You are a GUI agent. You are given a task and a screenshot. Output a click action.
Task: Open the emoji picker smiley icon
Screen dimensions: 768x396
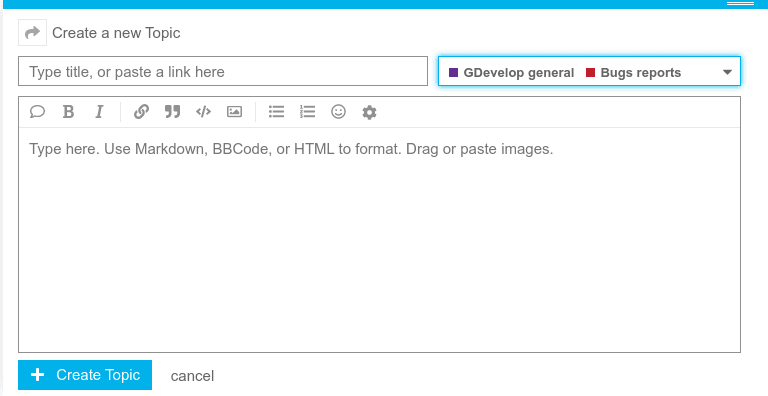click(338, 112)
